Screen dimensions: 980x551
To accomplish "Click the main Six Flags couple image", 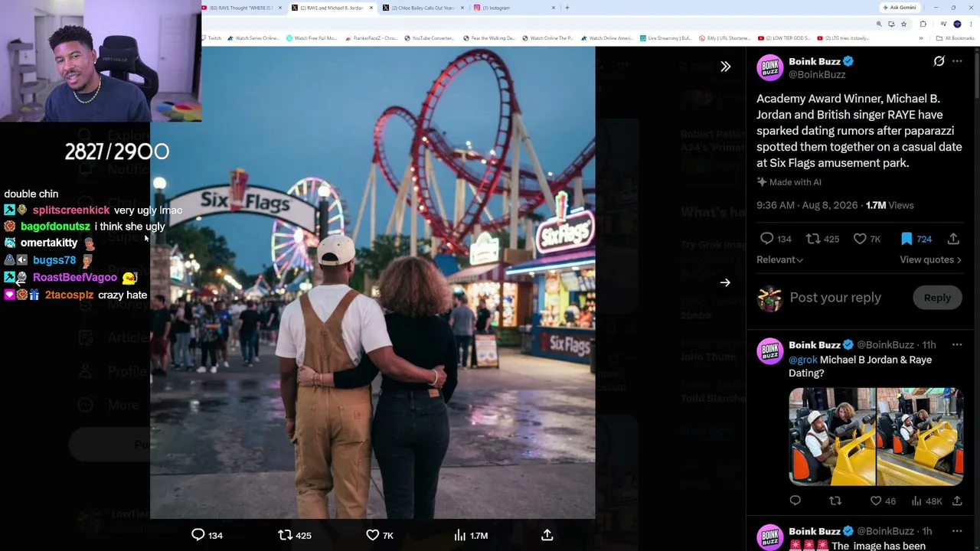I will click(x=373, y=282).
